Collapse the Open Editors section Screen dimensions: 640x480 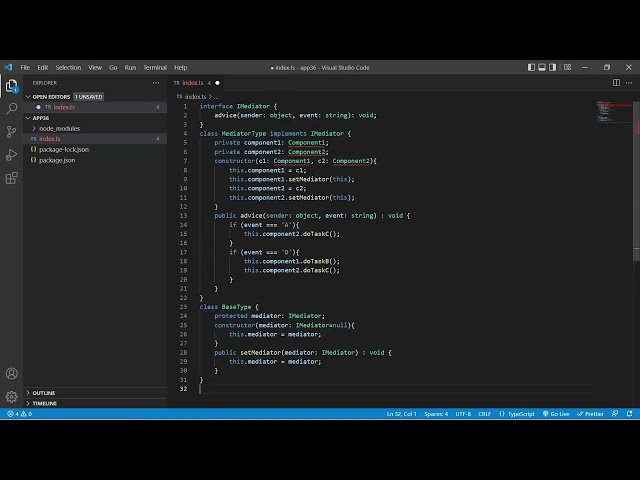click(28, 97)
